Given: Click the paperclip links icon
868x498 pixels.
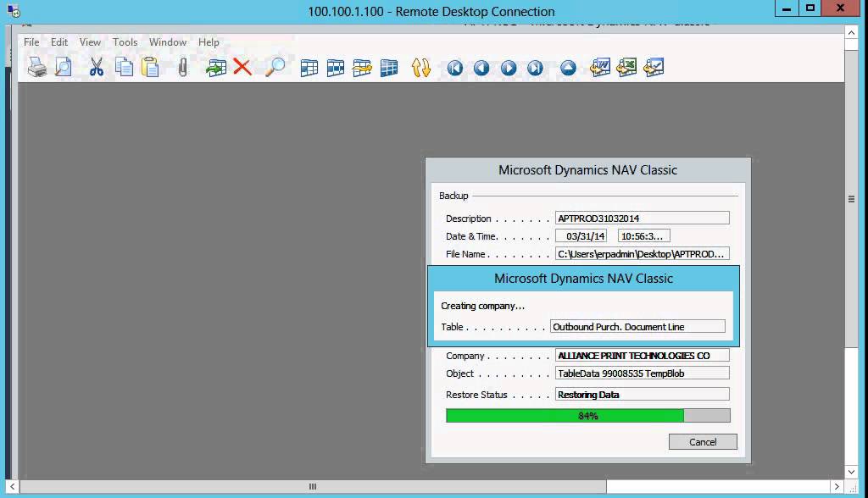Looking at the screenshot, I should [x=183, y=68].
